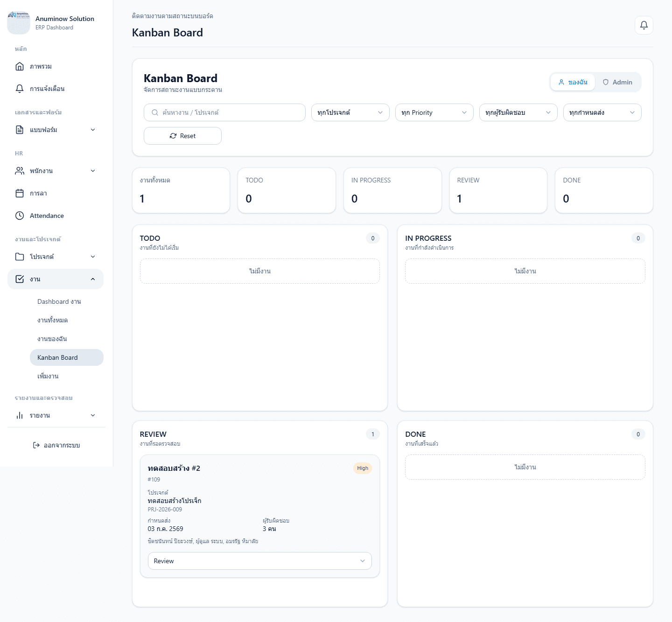Click the Reset button
The height and width of the screenshot is (622, 672).
[x=182, y=136]
